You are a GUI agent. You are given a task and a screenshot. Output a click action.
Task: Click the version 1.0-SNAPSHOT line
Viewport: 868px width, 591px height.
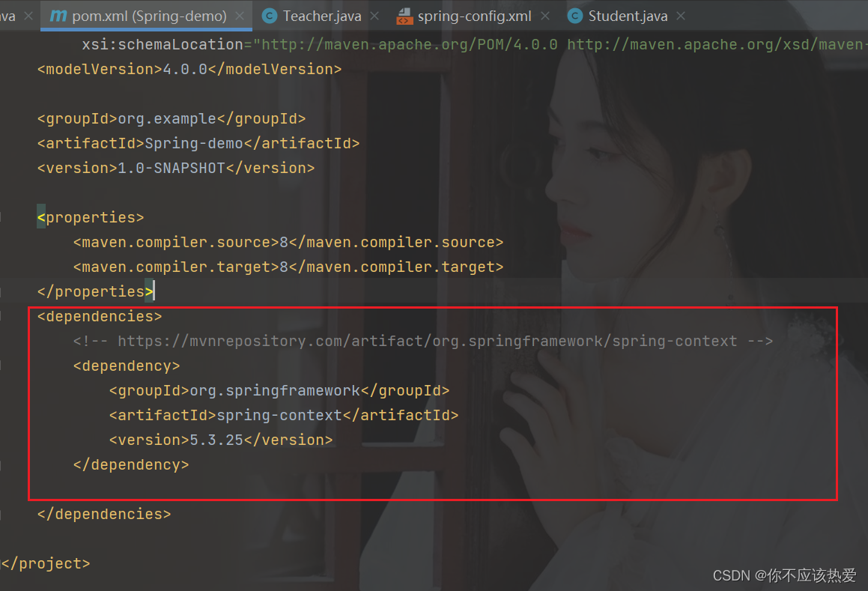coord(175,168)
